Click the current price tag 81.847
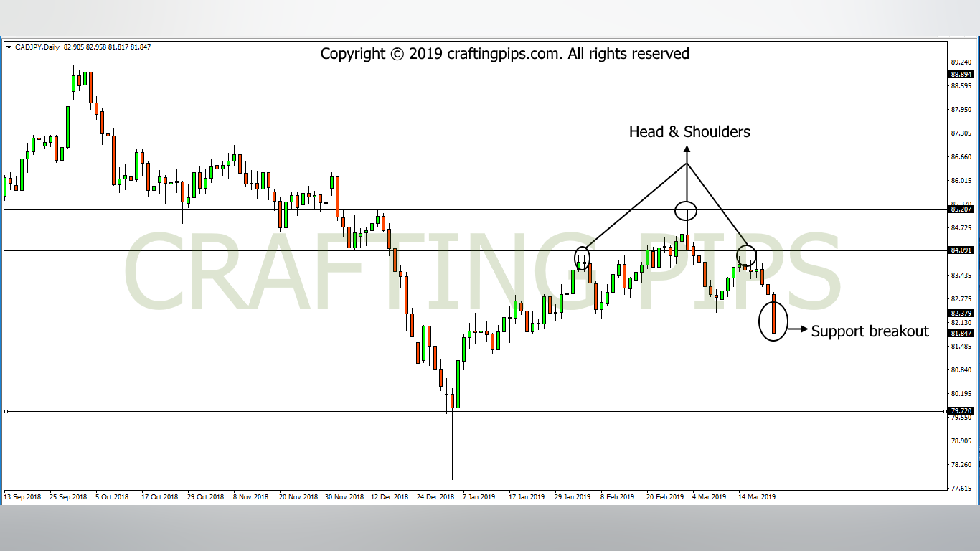Screen dimensions: 980x551 [x=961, y=334]
